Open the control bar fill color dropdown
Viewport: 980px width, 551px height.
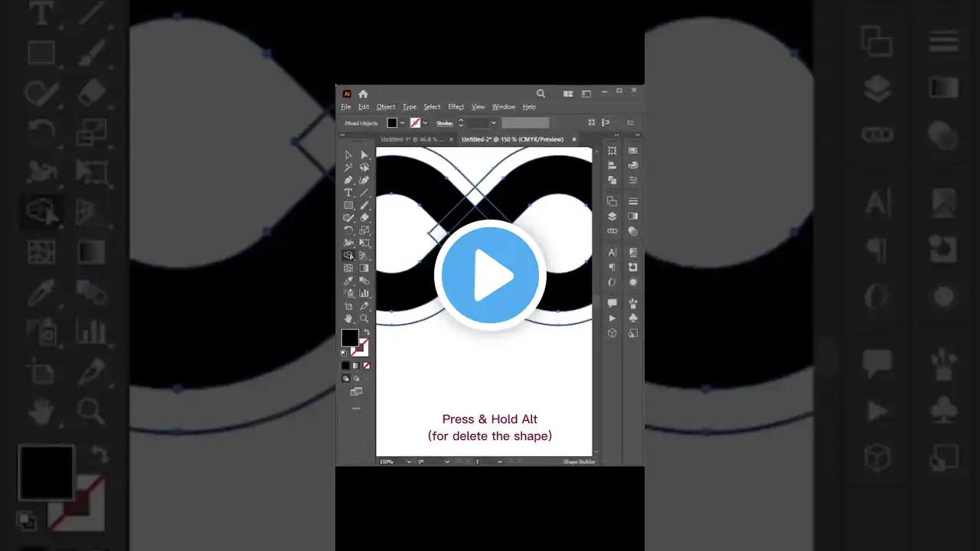(402, 123)
